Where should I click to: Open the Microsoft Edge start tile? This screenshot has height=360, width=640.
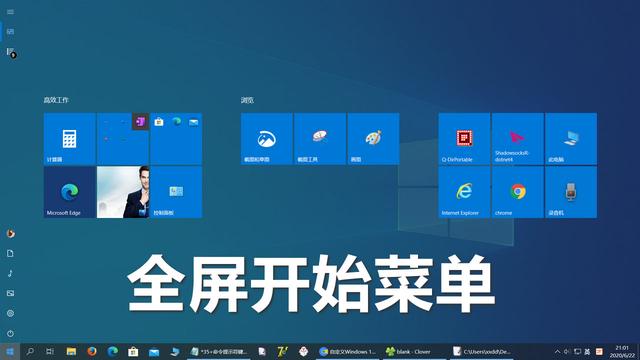(x=69, y=192)
